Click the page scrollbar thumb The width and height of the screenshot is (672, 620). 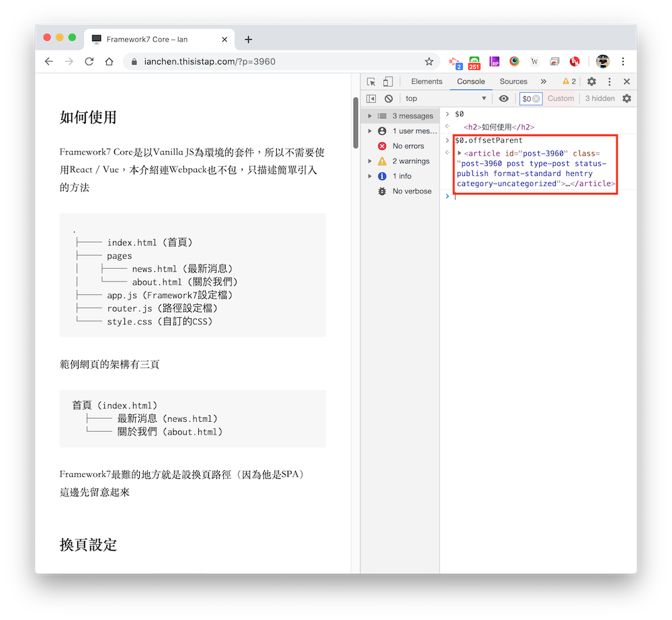(355, 123)
